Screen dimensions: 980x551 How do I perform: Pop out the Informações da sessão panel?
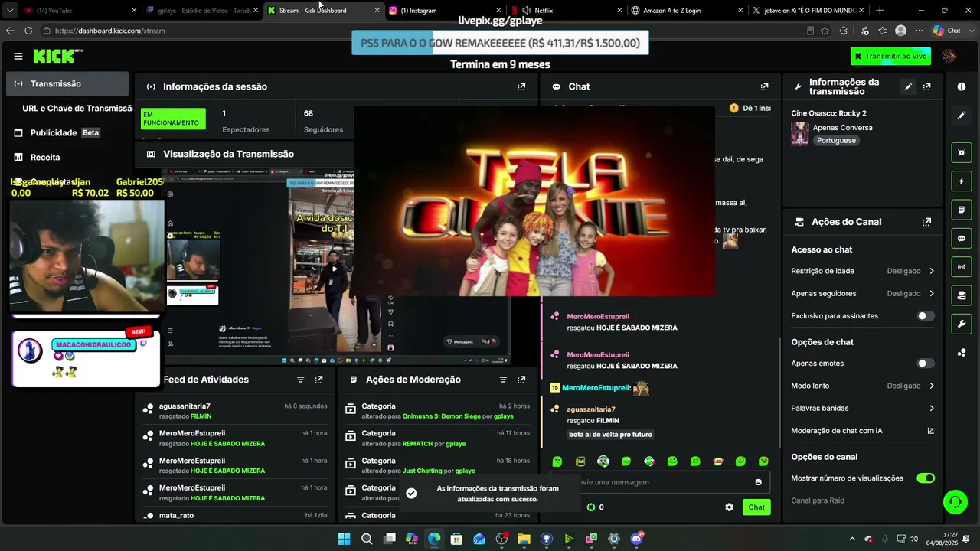521,86
